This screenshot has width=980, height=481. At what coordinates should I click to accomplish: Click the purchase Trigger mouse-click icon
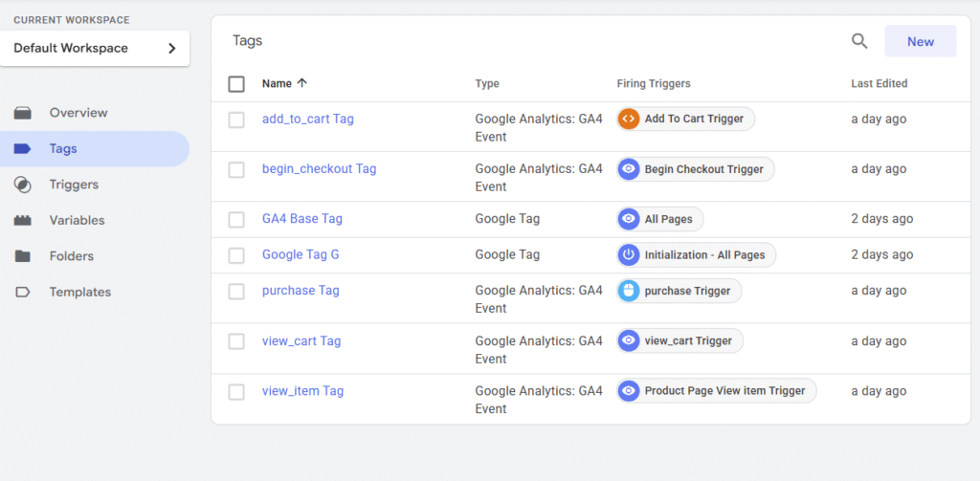[x=629, y=291]
